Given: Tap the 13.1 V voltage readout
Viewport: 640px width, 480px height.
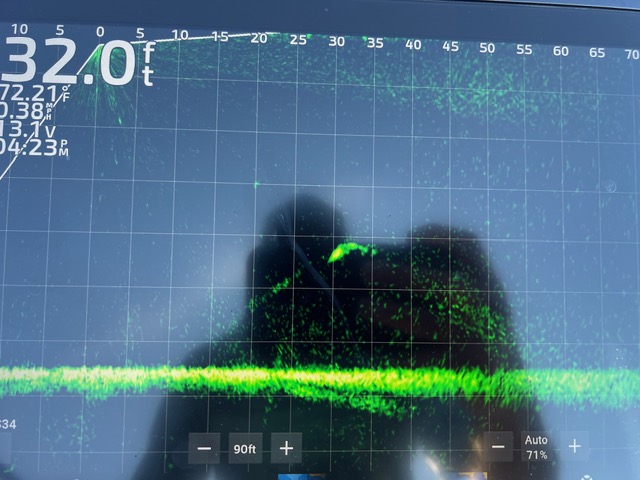Looking at the screenshot, I should [27, 129].
